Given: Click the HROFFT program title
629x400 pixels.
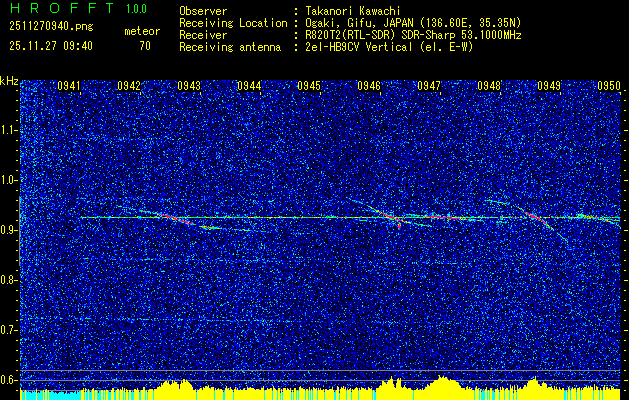Looking at the screenshot, I should (61, 8).
